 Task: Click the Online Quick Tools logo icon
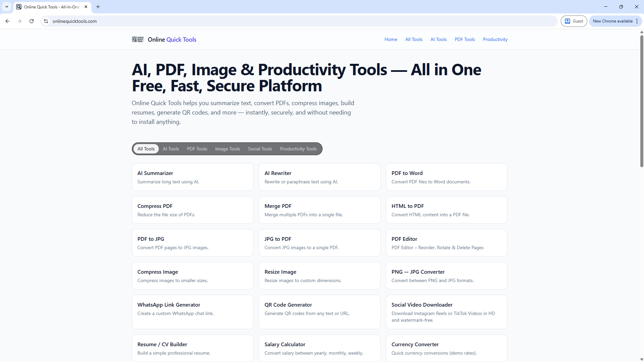138,39
